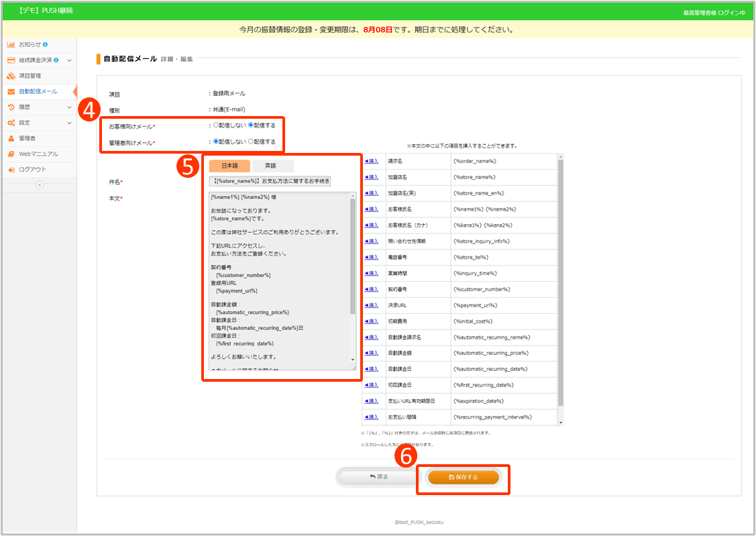Image resolution: width=756 pixels, height=536 pixels.
Task: Click the 継続課金決済 credit card icon
Action: pos(11,60)
